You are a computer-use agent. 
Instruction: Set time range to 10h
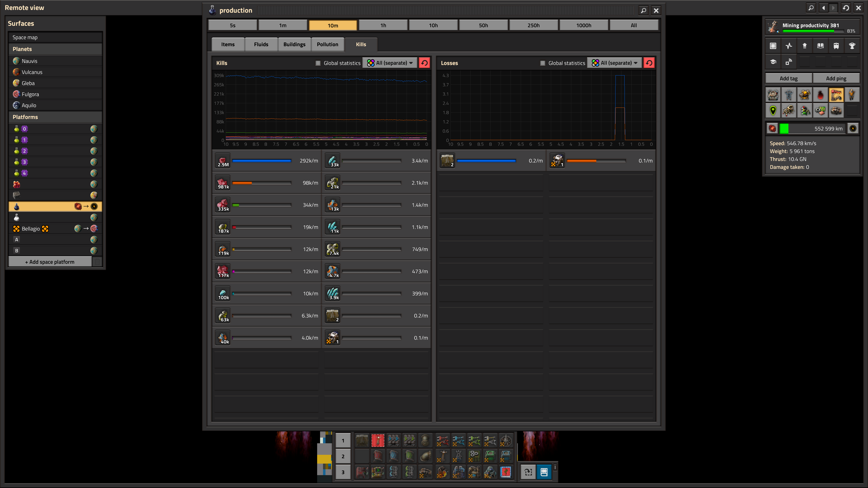coord(433,25)
